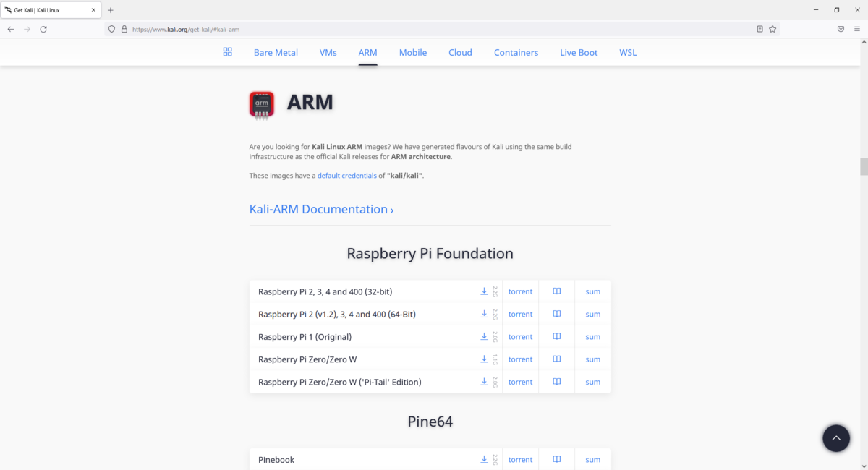Bookmark this page with the star icon

point(773,29)
